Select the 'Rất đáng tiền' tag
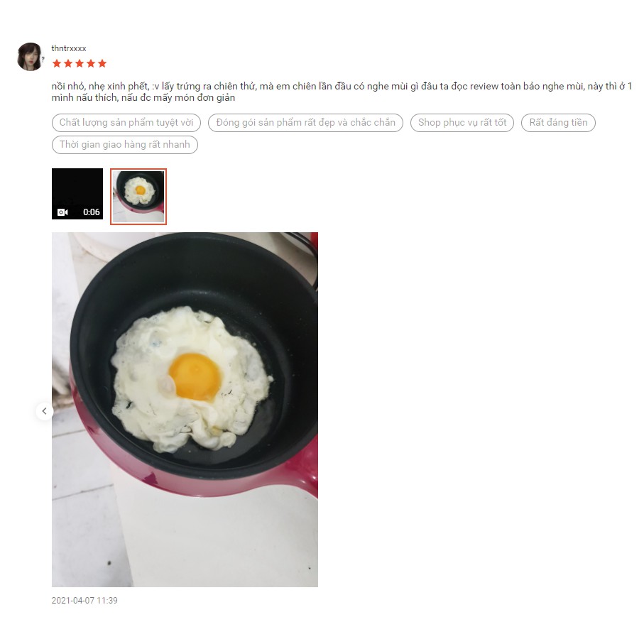The height and width of the screenshot is (644, 644). pos(558,122)
